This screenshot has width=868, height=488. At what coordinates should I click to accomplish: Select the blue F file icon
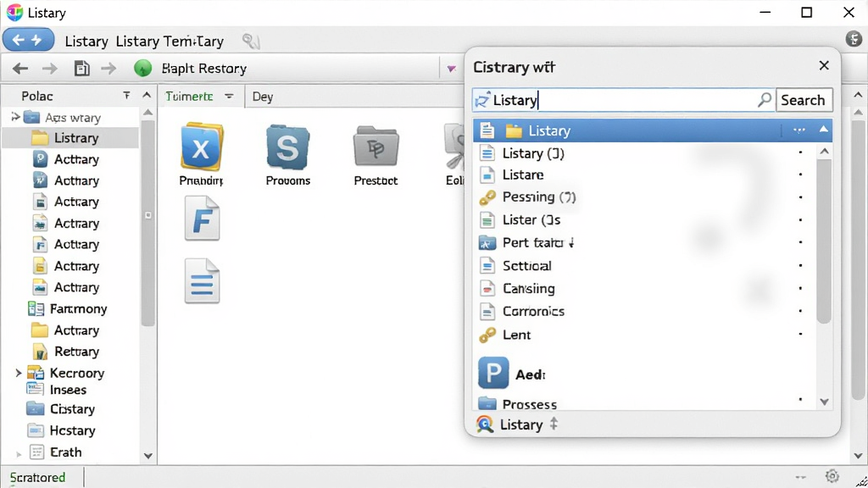coord(202,219)
